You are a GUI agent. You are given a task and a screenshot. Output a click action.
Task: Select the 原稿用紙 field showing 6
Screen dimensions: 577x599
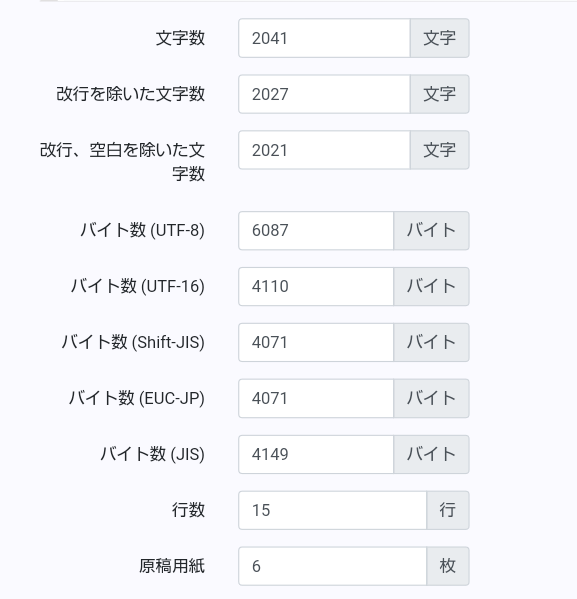(x=332, y=566)
